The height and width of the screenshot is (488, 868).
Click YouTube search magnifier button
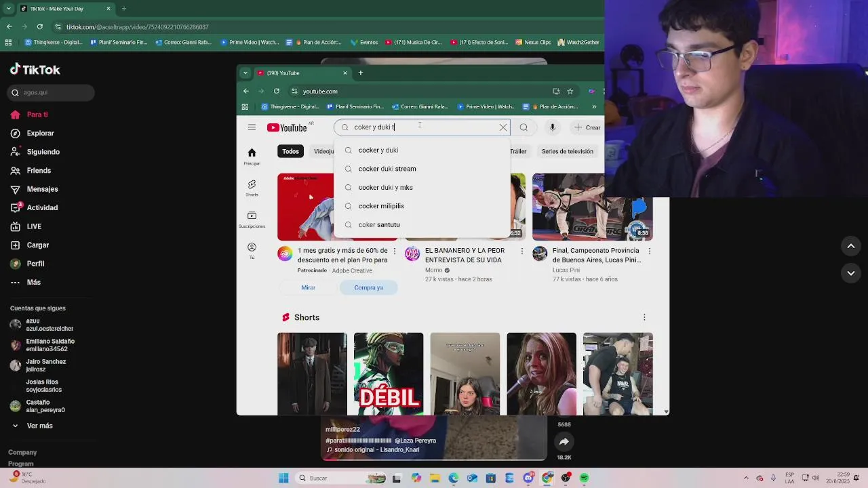coord(524,127)
